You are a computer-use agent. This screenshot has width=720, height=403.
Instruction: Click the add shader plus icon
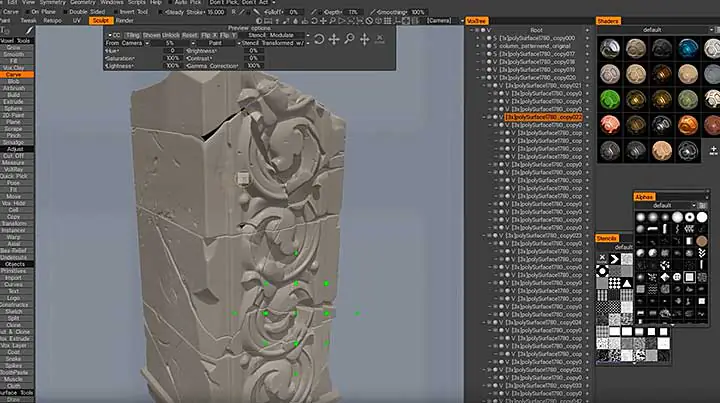[x=713, y=150]
